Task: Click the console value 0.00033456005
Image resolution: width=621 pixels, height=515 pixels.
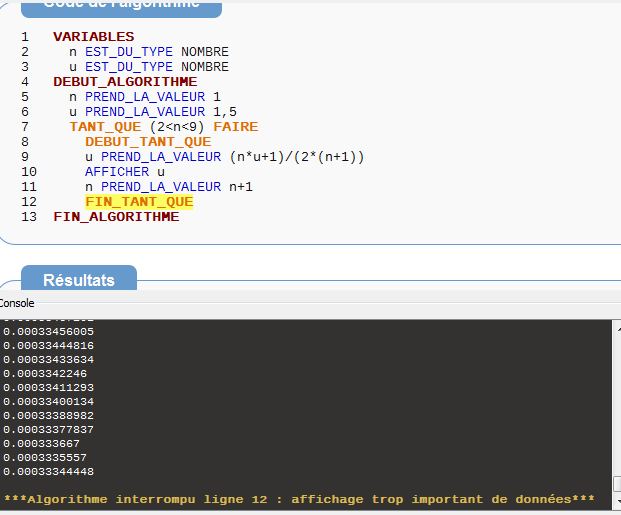Action: pyautogui.click(x=49, y=331)
